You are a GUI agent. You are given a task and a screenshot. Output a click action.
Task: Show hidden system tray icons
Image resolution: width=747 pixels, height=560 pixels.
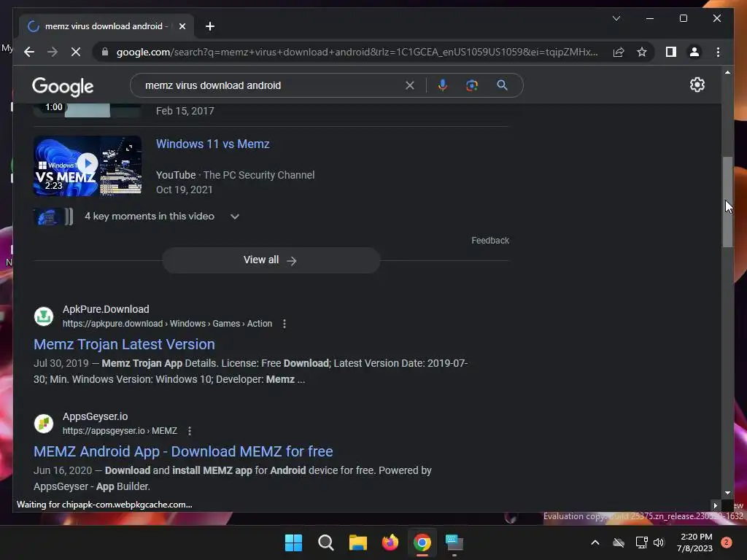tap(595, 542)
